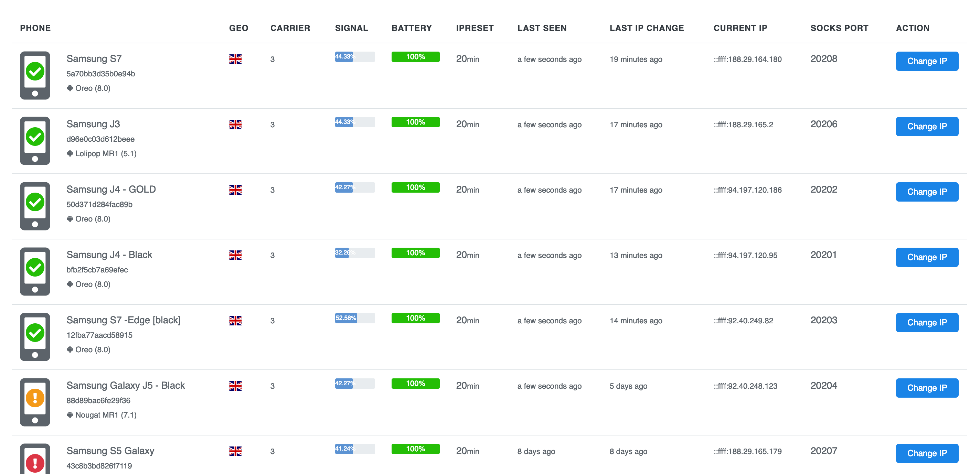Change IP for Samsung Galaxy J5 - Black
The image size is (980, 474).
coord(926,388)
